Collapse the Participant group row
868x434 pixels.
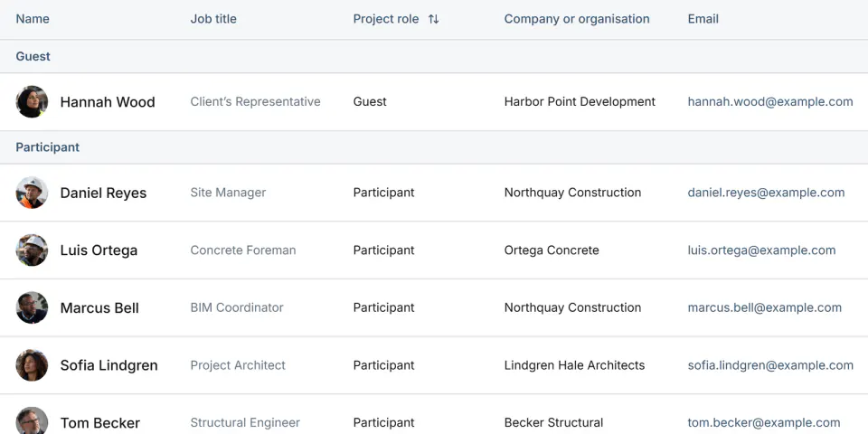pyautogui.click(x=434, y=147)
